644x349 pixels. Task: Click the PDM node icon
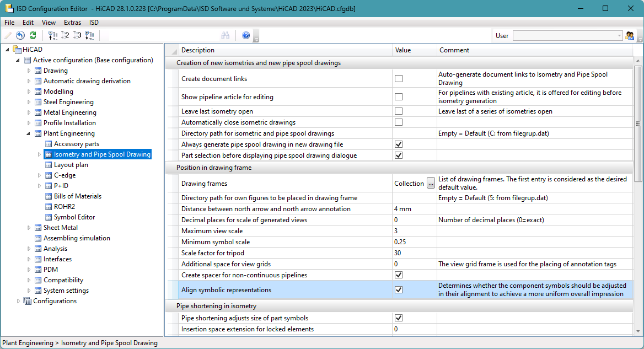click(x=38, y=270)
